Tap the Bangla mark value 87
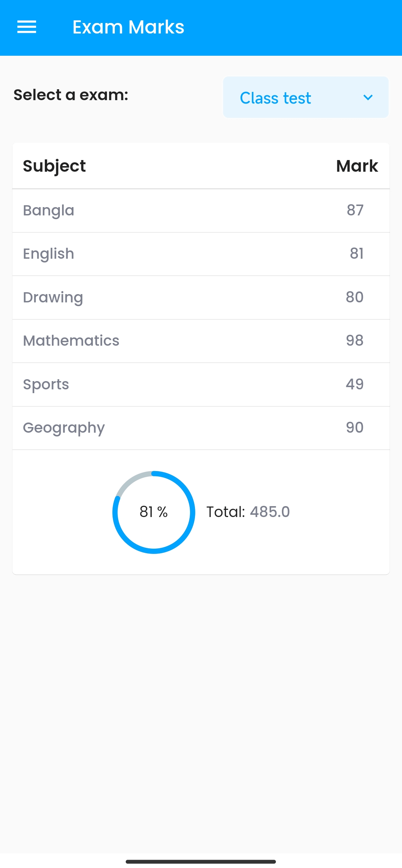 pyautogui.click(x=355, y=210)
